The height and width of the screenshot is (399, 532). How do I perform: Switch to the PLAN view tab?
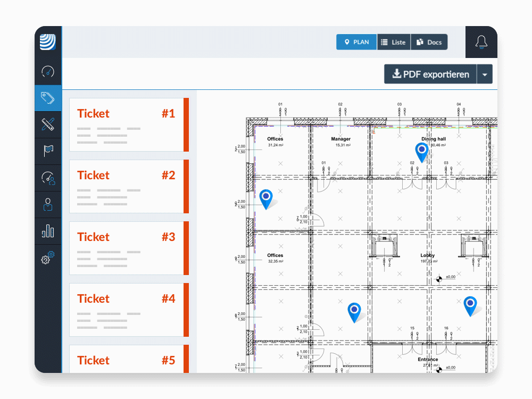(356, 42)
